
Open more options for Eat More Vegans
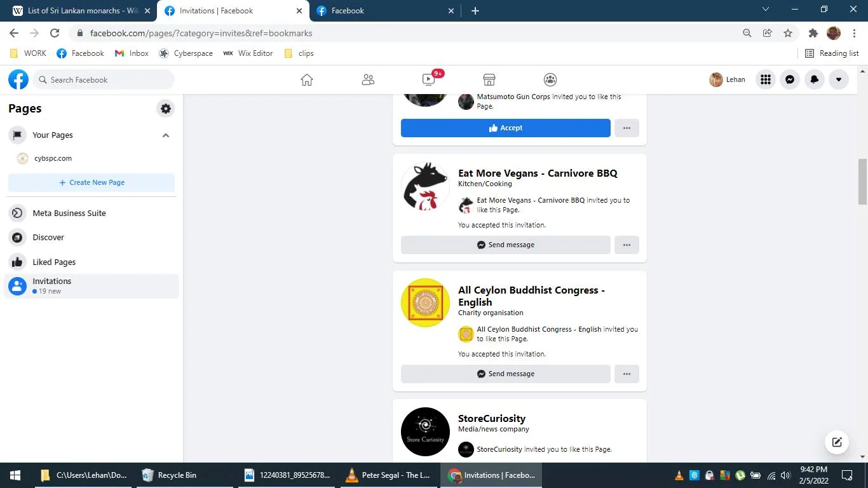tap(627, 245)
